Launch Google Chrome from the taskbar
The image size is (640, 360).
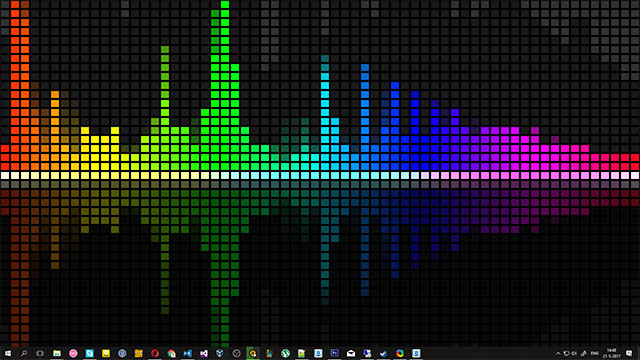point(171,353)
